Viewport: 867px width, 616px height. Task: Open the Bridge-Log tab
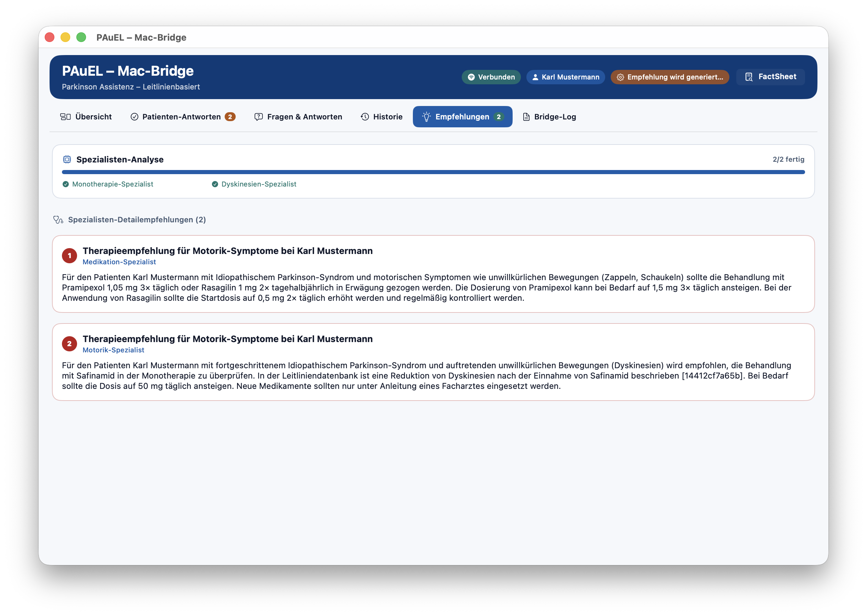549,117
